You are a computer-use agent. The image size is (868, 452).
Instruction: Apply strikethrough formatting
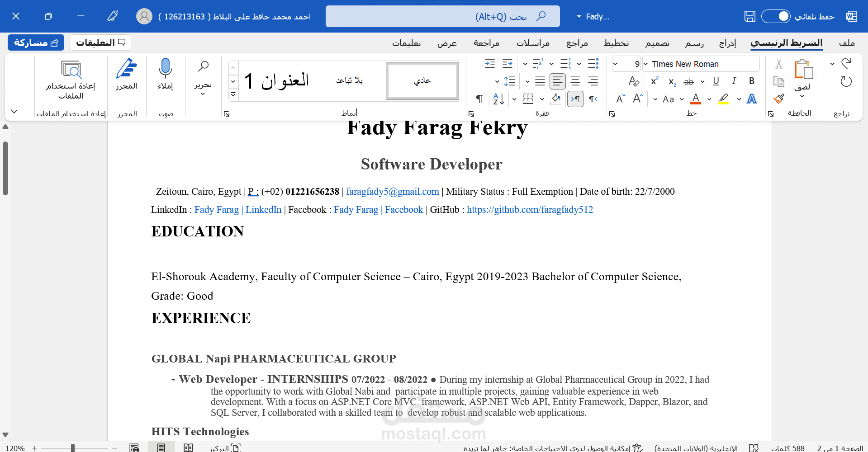[689, 81]
